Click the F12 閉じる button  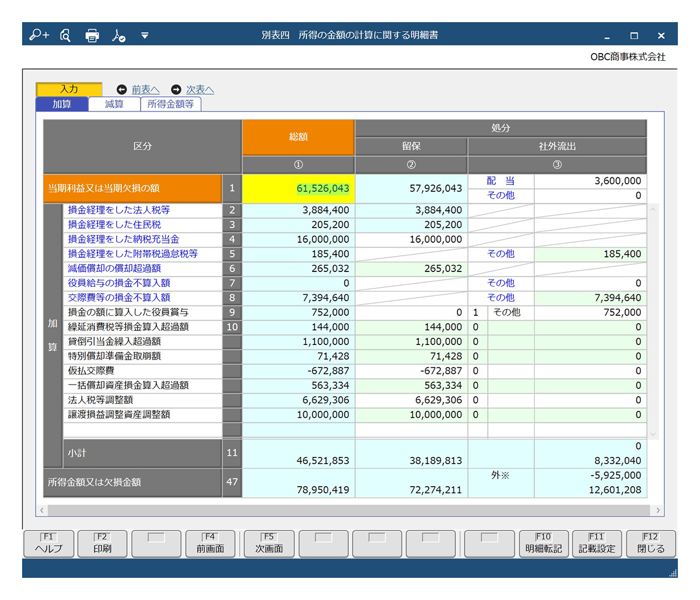pyautogui.click(x=650, y=543)
